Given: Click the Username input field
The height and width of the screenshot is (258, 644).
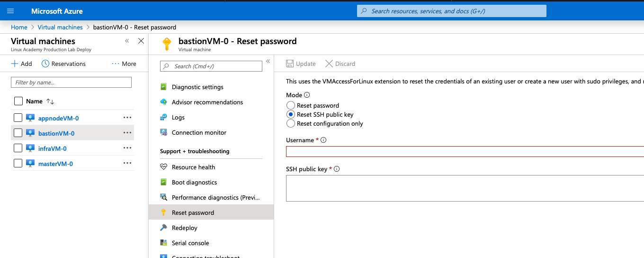Looking at the screenshot, I should (x=465, y=151).
